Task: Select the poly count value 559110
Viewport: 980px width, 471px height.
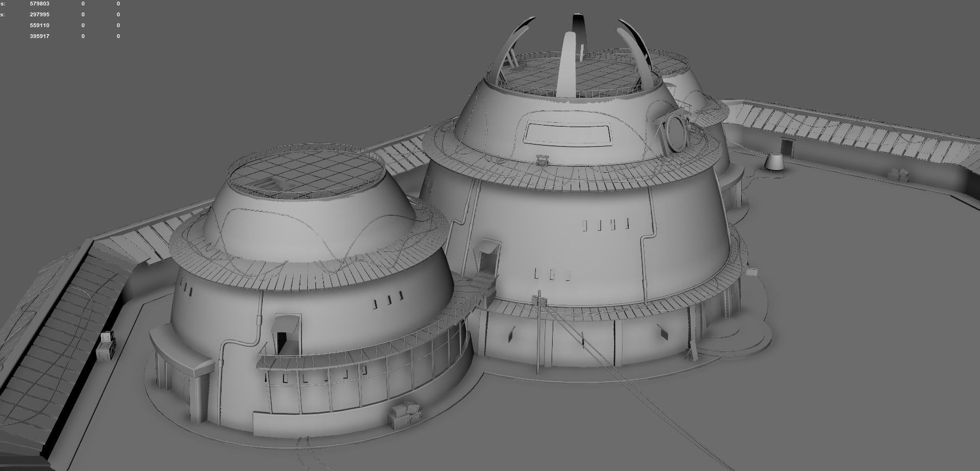Action: click(40, 26)
